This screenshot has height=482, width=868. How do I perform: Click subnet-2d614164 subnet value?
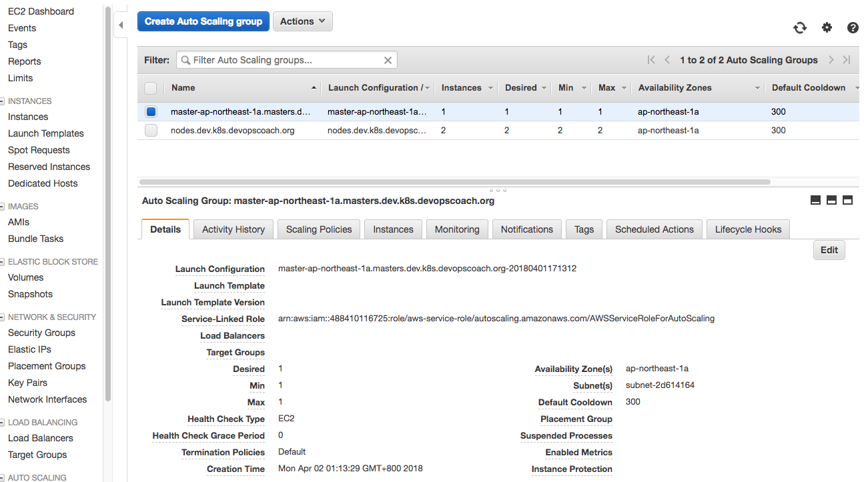coord(660,385)
